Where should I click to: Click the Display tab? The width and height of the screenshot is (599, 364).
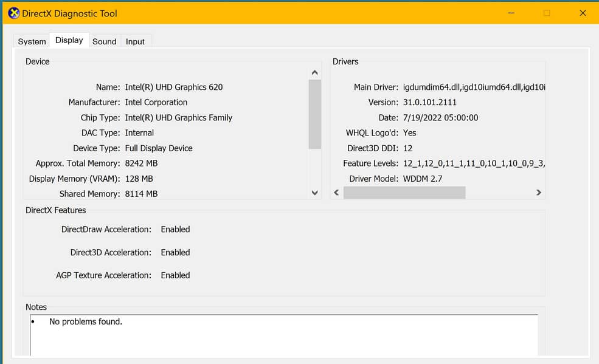(69, 40)
